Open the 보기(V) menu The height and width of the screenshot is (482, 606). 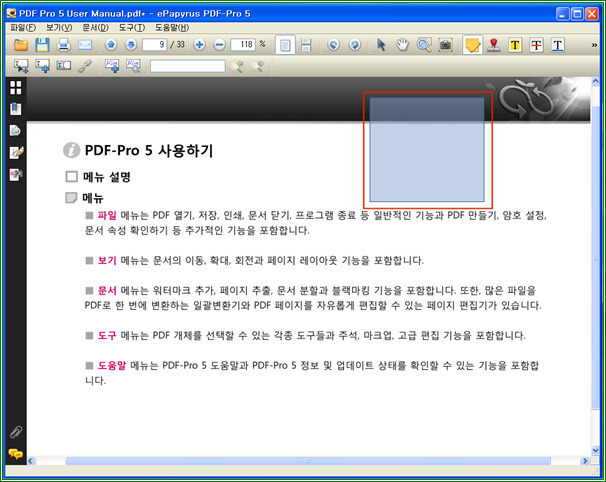(59, 28)
